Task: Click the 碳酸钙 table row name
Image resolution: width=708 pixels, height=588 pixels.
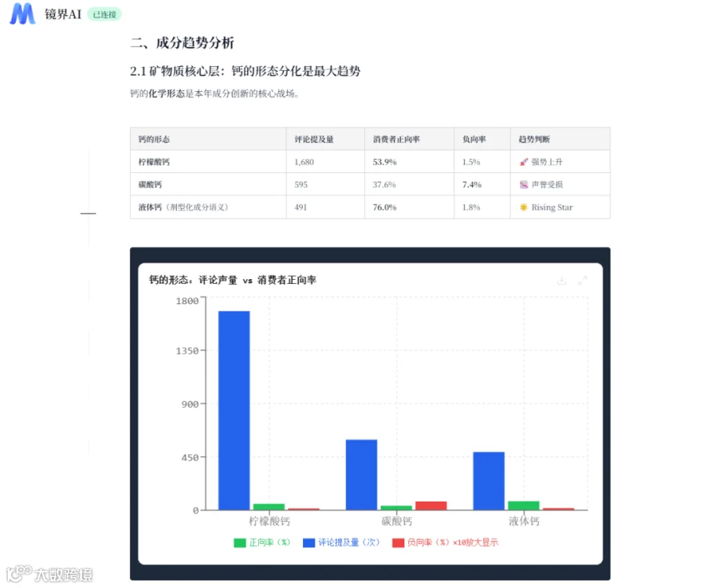Action: coord(150,184)
